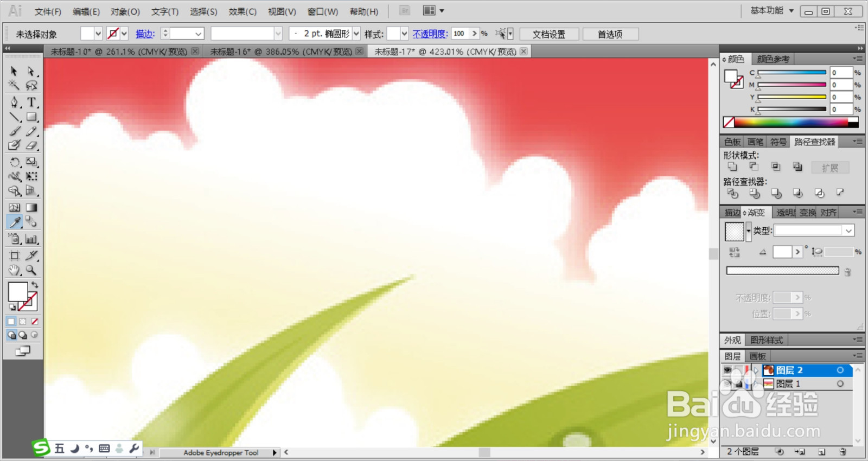Click the toolbox fill color swatch

(x=18, y=292)
